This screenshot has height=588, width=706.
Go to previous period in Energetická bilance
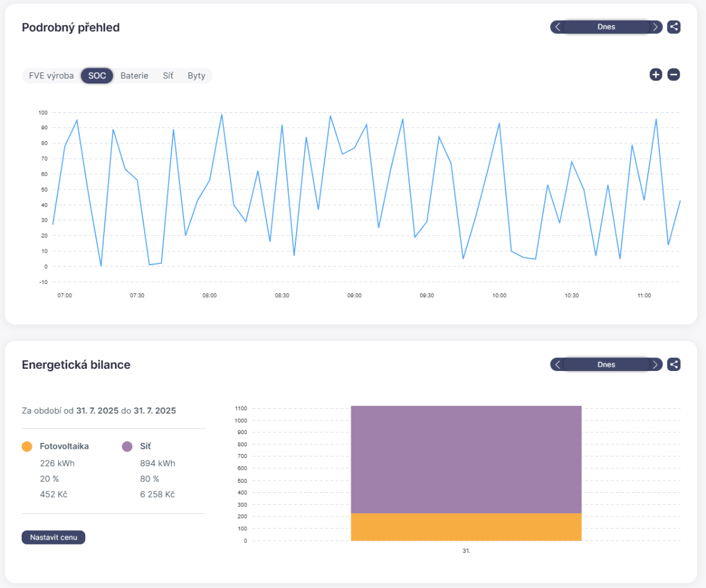[x=558, y=365]
